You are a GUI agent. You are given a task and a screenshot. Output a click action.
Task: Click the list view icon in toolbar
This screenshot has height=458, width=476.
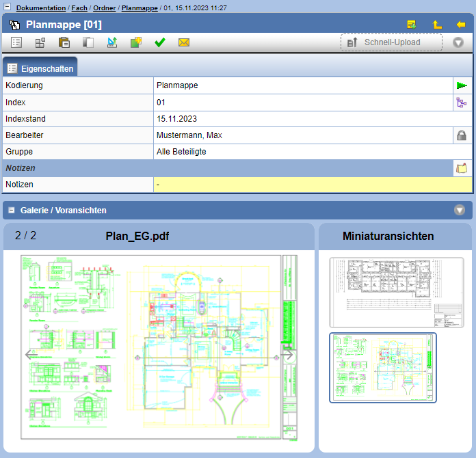tap(16, 42)
